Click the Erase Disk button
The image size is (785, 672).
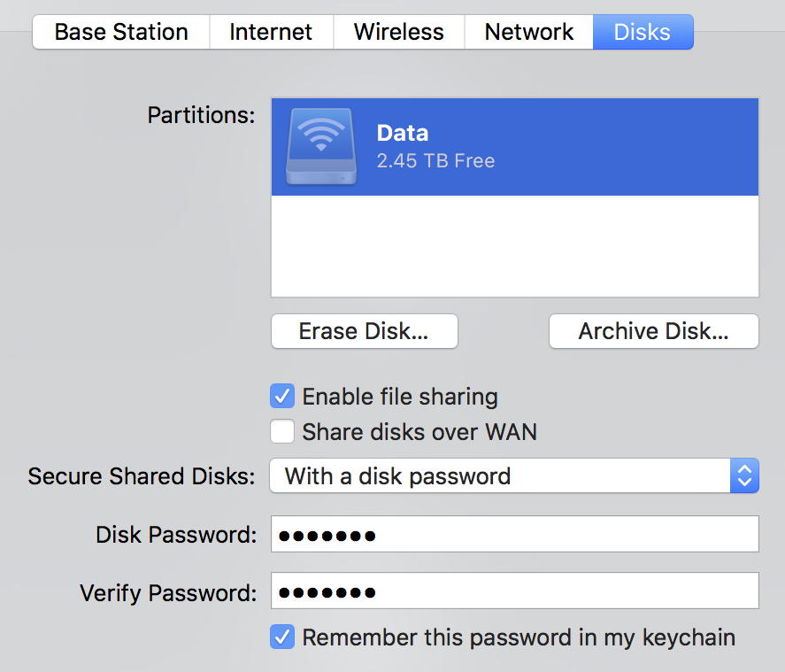click(x=364, y=331)
